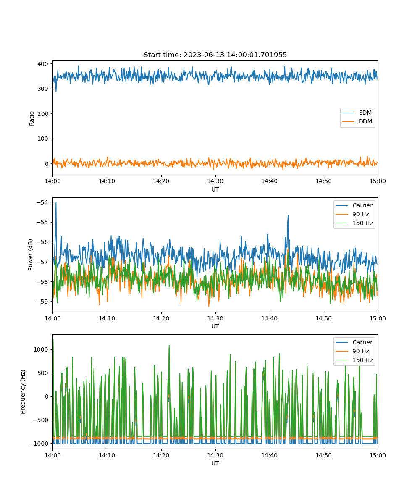Select '150 Hz' in the Frequency plot legend
420x504 pixels.
[x=354, y=360]
